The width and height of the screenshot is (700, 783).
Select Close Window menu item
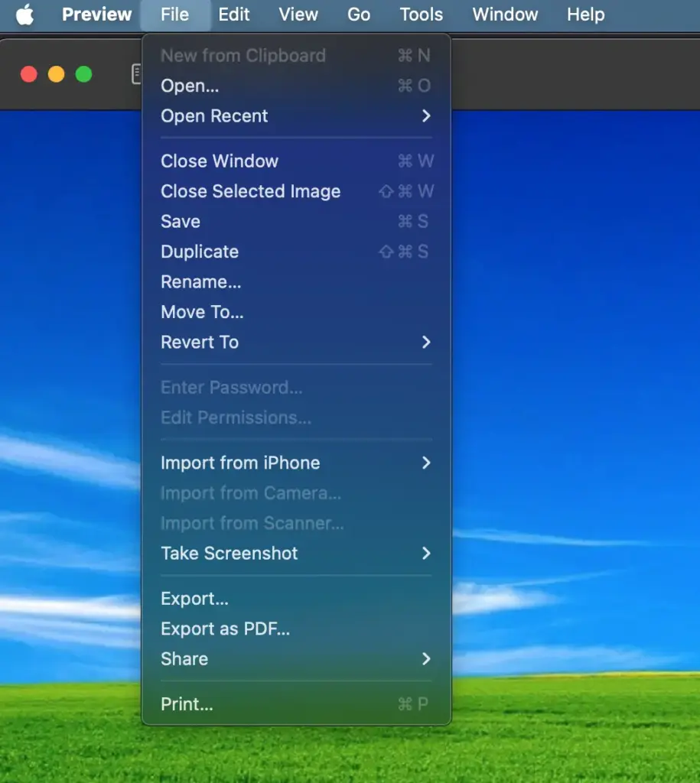pyautogui.click(x=296, y=161)
